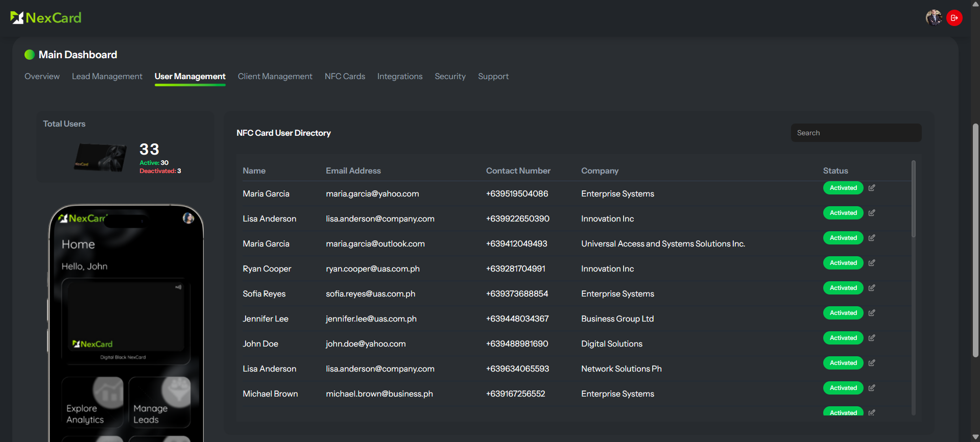Click contact number +639373688854
This screenshot has height=442, width=980.
[x=517, y=293]
